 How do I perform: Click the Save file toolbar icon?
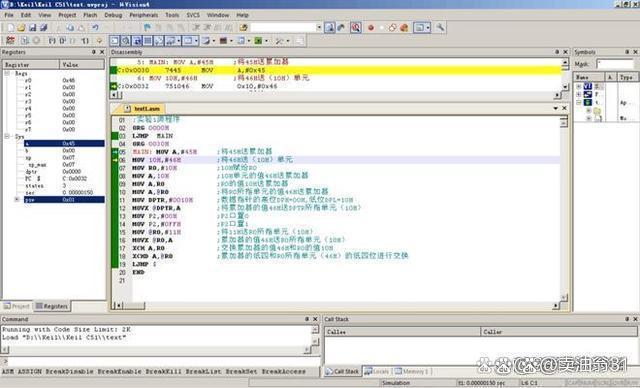point(32,27)
